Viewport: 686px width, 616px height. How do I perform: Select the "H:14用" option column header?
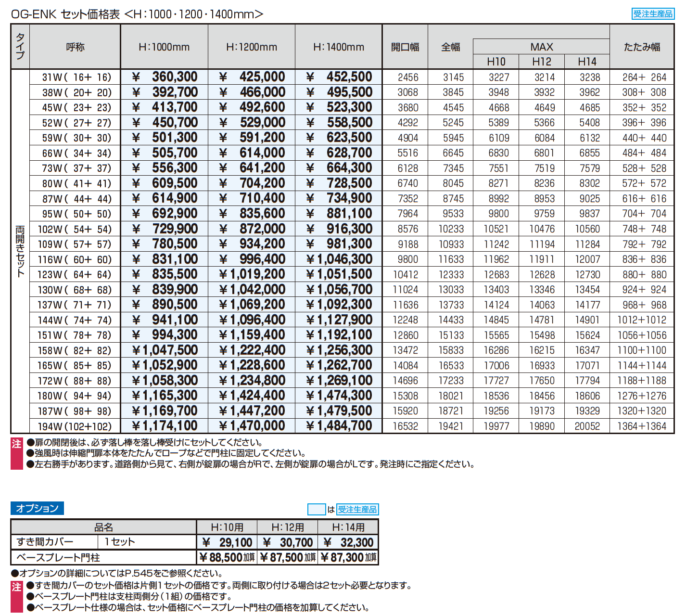tap(348, 527)
